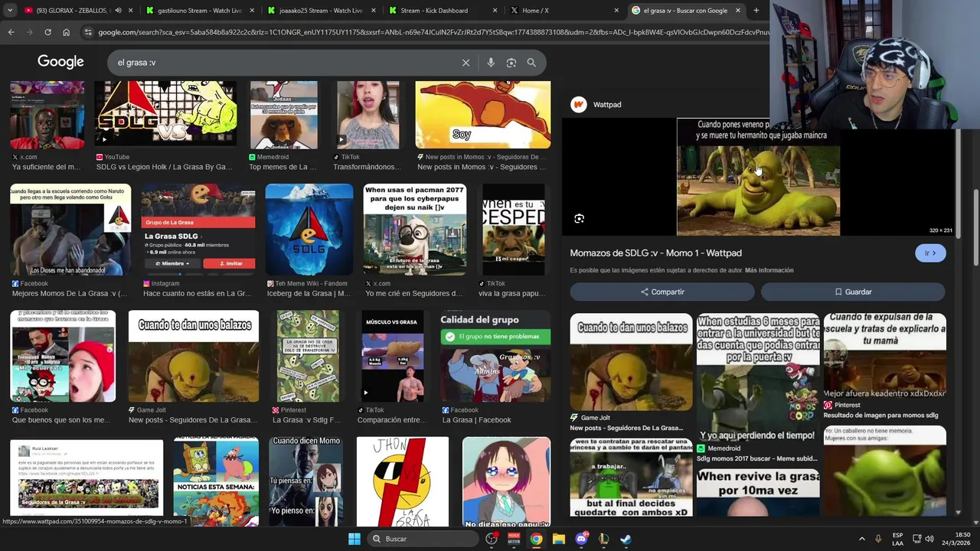The height and width of the screenshot is (551, 980).
Task: Start a voice search with the microphone
Action: [x=491, y=63]
